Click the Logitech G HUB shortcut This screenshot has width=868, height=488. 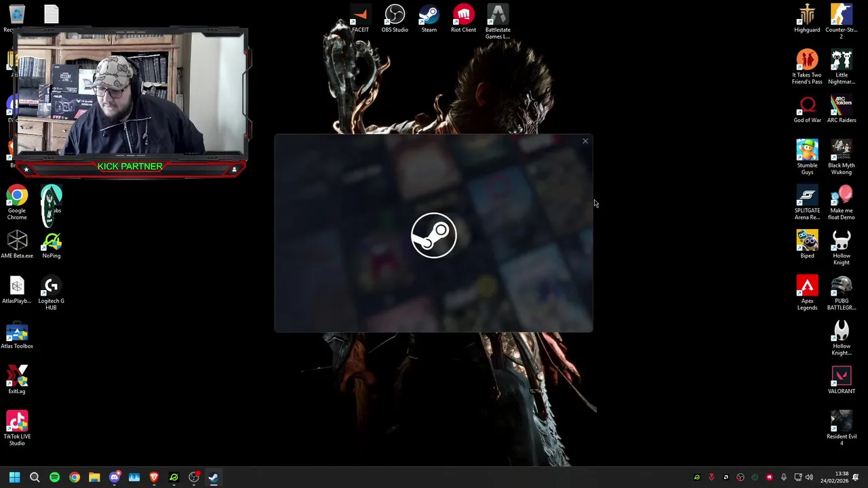[x=52, y=293]
